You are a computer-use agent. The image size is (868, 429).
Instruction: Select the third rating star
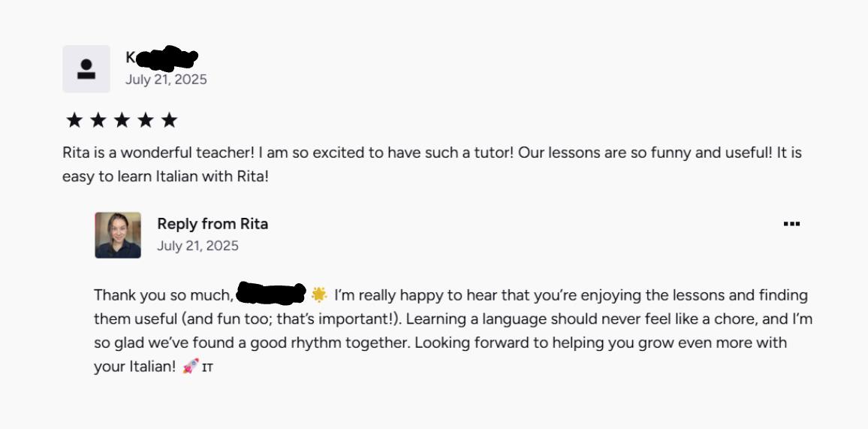(122, 120)
